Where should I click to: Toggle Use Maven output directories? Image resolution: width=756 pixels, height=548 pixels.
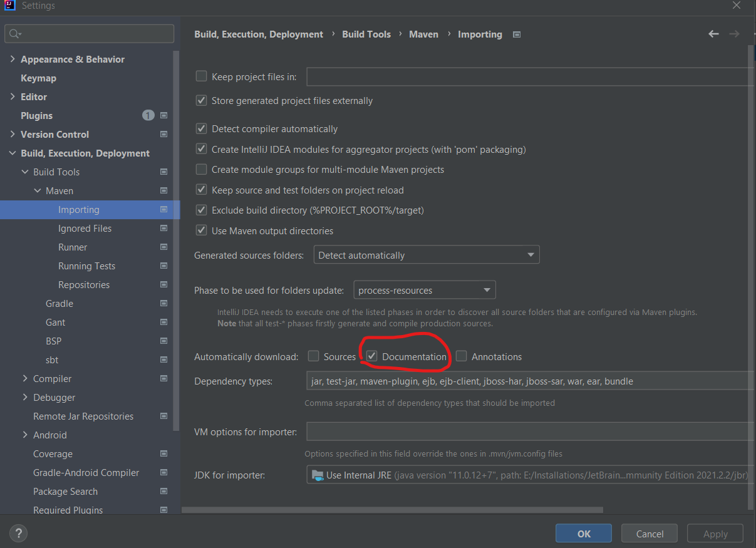201,230
